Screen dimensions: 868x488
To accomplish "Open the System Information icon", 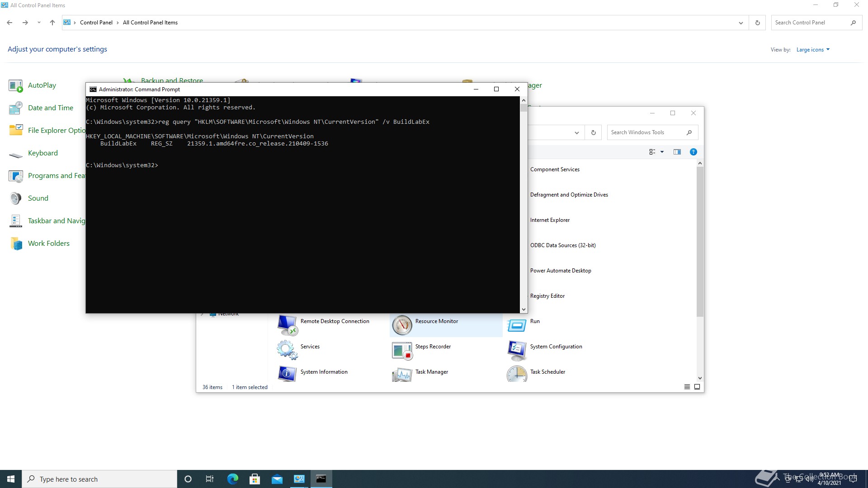I will (287, 374).
